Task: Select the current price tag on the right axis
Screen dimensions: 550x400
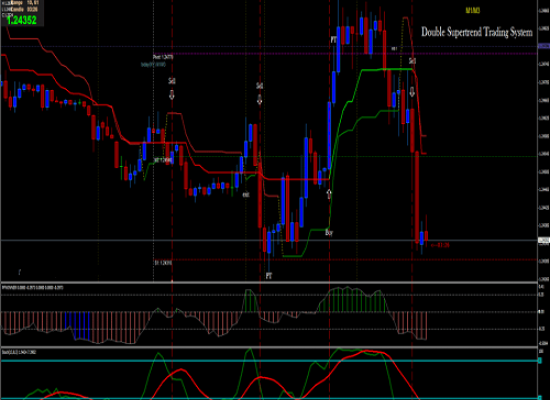Action: (x=544, y=240)
